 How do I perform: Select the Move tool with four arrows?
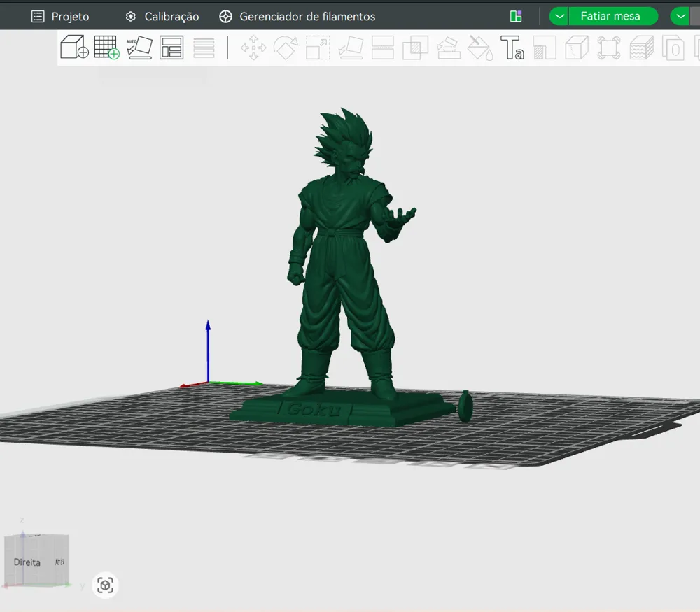pos(253,48)
